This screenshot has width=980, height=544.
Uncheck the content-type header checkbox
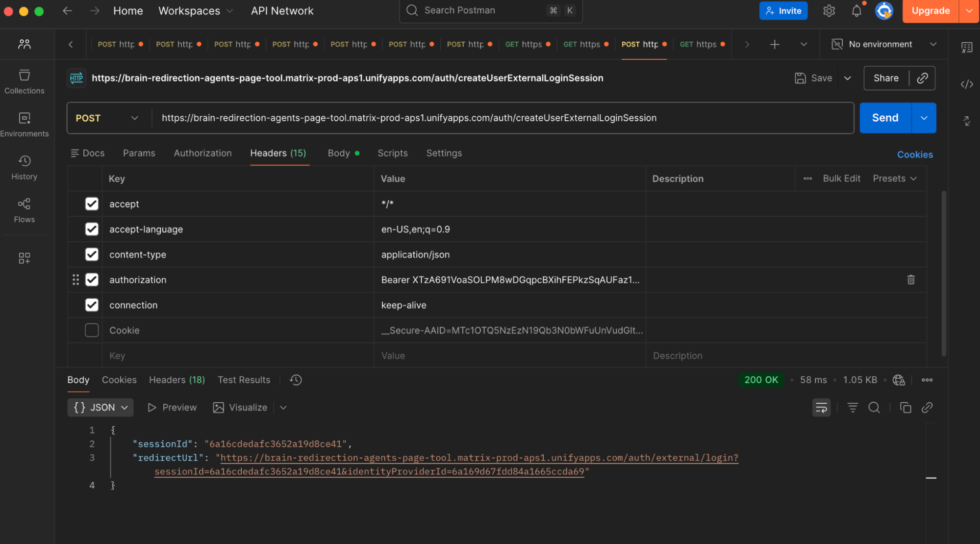click(92, 255)
